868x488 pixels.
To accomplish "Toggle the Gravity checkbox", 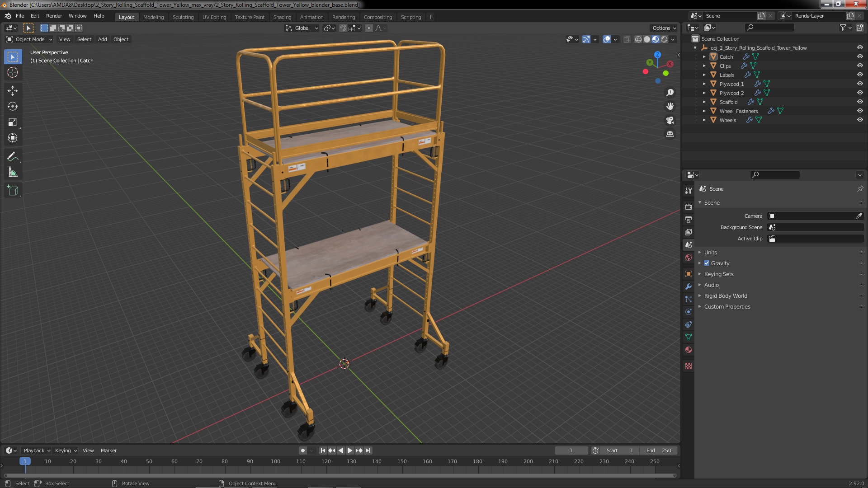I will (707, 263).
